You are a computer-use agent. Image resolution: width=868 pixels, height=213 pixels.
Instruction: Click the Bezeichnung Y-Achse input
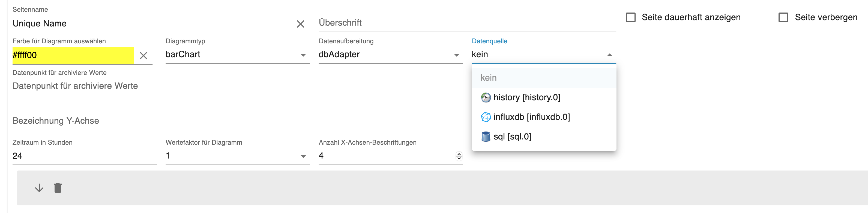point(161,121)
